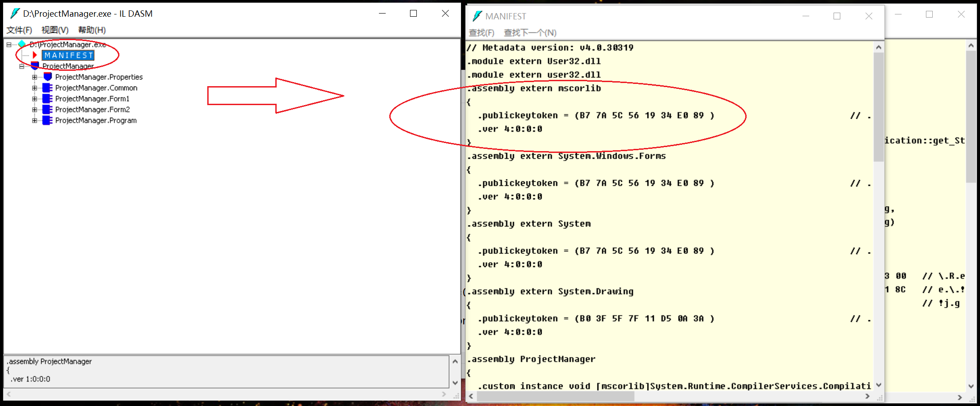Screen dimensions: 980x406
Task: Expand the ProjectManager.Properties node
Action: click(35, 77)
